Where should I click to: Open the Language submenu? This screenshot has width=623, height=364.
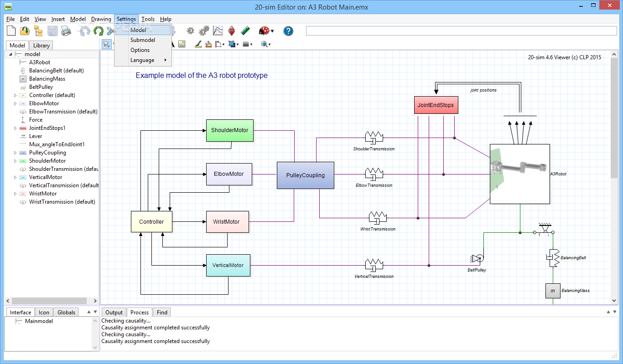[143, 60]
